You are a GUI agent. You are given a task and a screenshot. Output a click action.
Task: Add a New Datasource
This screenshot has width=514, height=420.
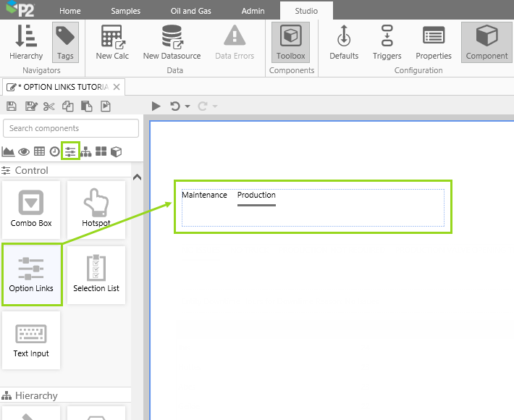pyautogui.click(x=172, y=42)
